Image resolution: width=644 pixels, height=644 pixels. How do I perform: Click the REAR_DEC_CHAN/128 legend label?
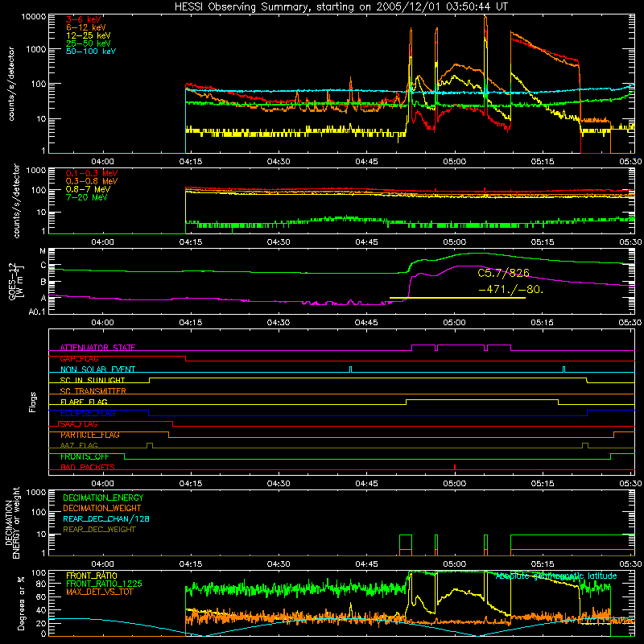pos(106,518)
